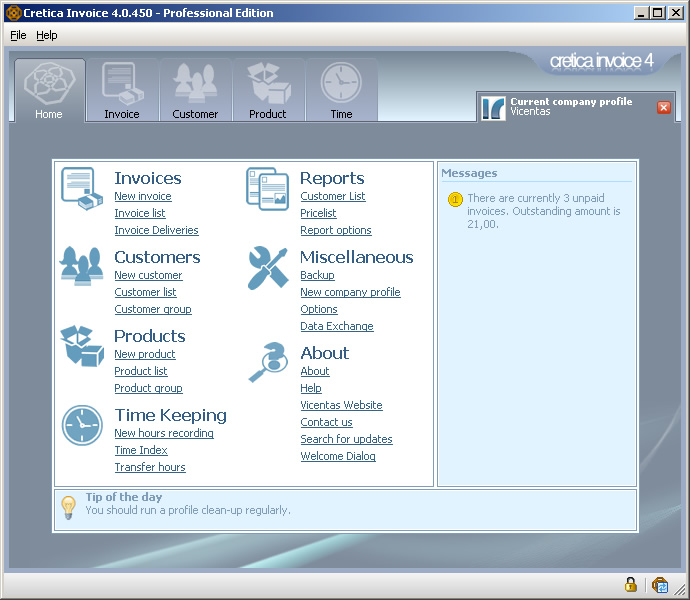
Task: Open the Invoice list link
Action: (140, 213)
